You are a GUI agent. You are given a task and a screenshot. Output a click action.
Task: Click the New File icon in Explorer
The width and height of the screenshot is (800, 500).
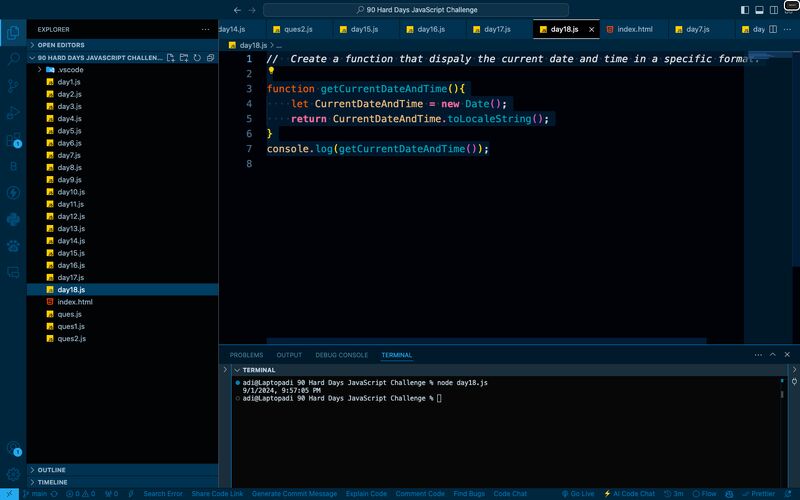click(x=171, y=58)
